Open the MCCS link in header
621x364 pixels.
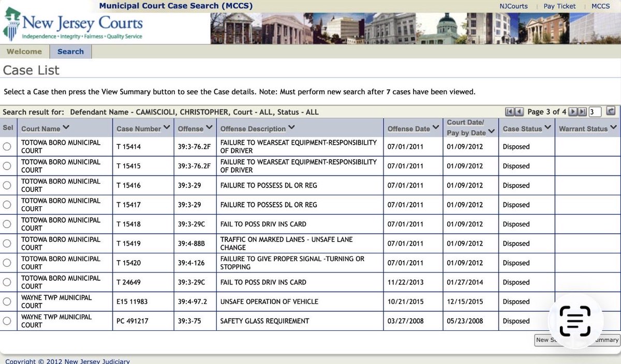click(x=601, y=6)
